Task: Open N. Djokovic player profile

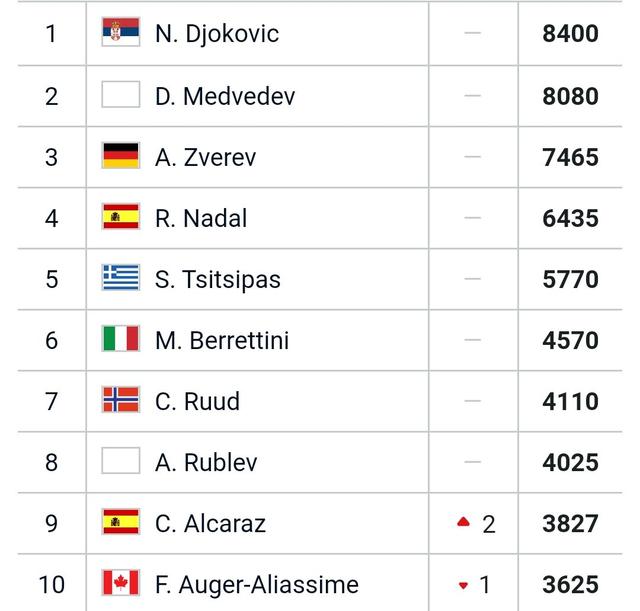Action: click(217, 34)
